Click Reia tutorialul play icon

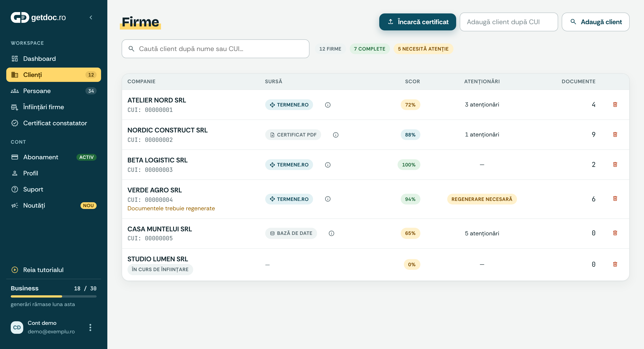(15, 270)
